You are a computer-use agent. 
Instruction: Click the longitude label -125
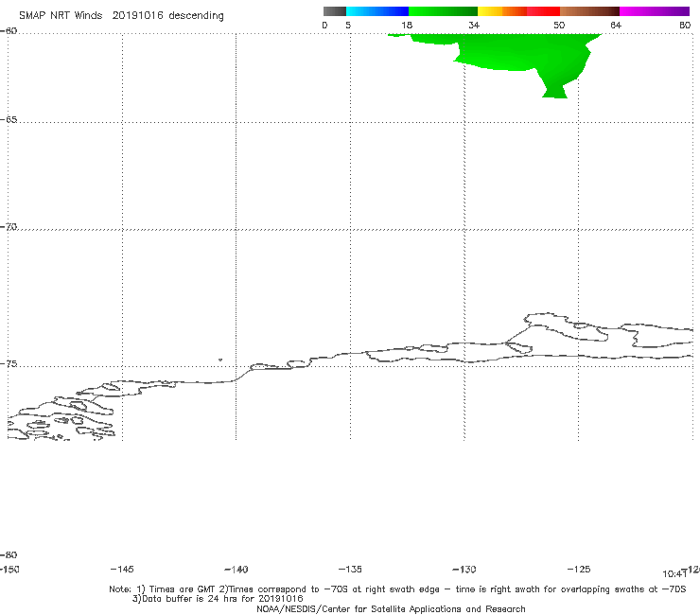click(x=579, y=569)
